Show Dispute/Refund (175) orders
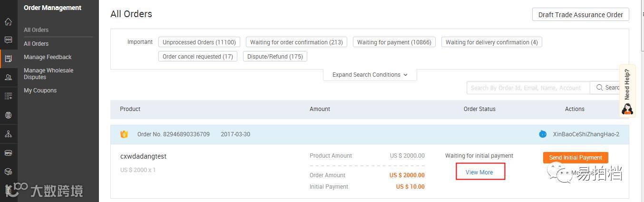This screenshot has height=202, width=644. pyautogui.click(x=275, y=57)
